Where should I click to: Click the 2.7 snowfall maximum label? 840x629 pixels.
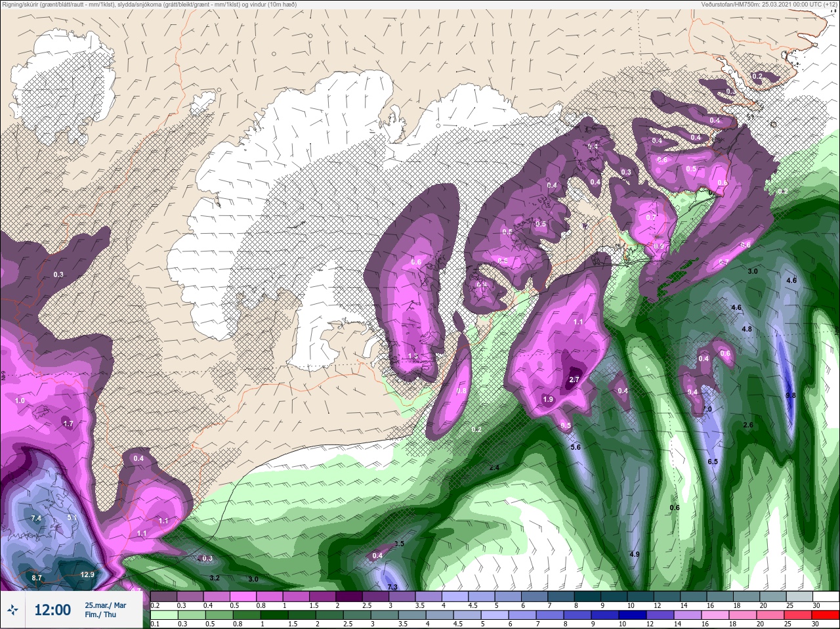coord(574,380)
